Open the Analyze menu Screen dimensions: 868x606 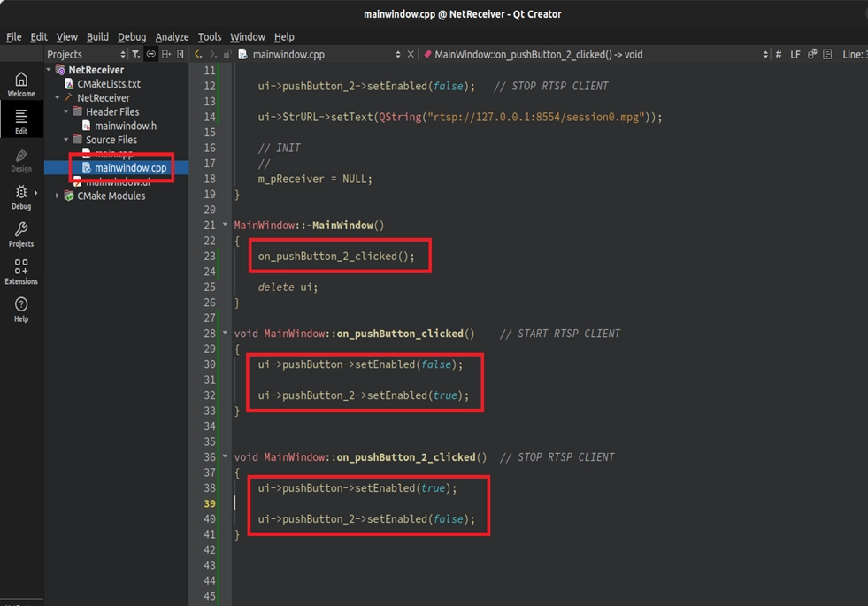pos(172,36)
